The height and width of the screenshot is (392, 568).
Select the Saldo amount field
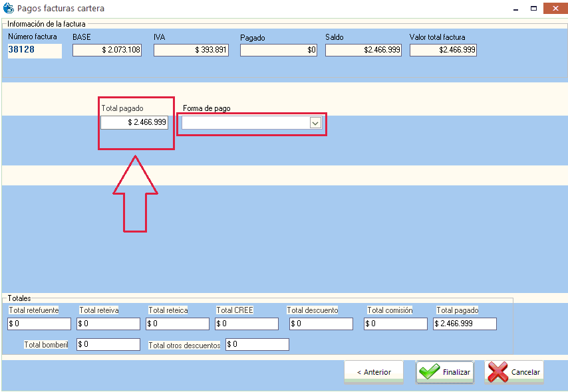[363, 50]
